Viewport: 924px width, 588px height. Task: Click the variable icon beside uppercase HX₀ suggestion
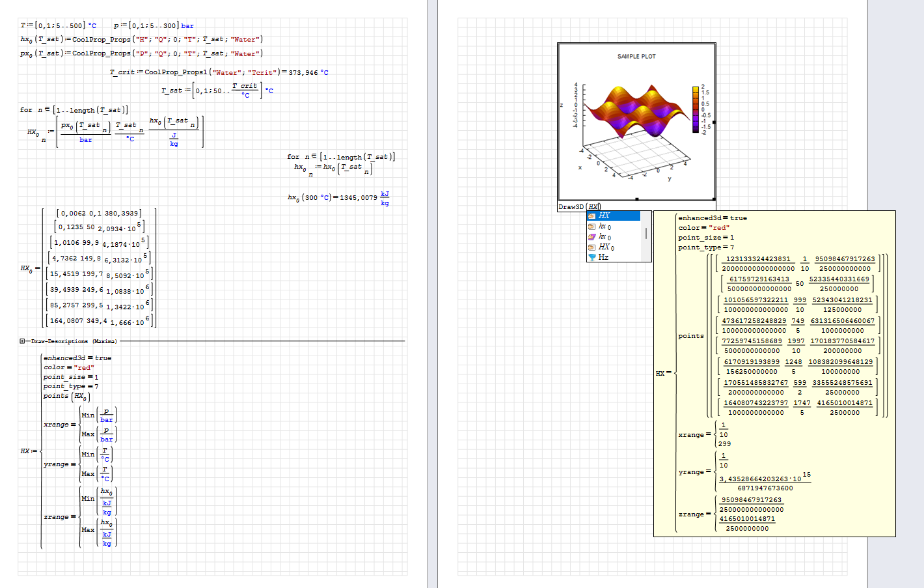591,247
